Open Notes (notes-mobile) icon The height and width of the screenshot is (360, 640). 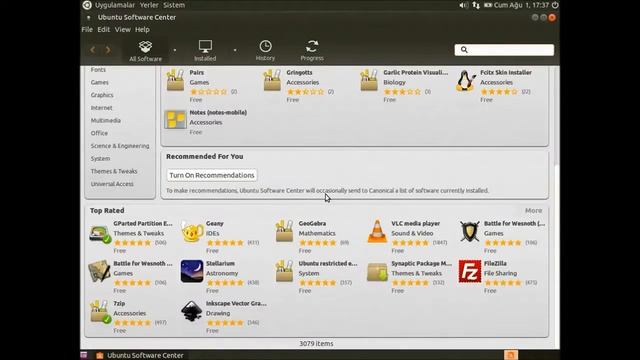click(176, 120)
